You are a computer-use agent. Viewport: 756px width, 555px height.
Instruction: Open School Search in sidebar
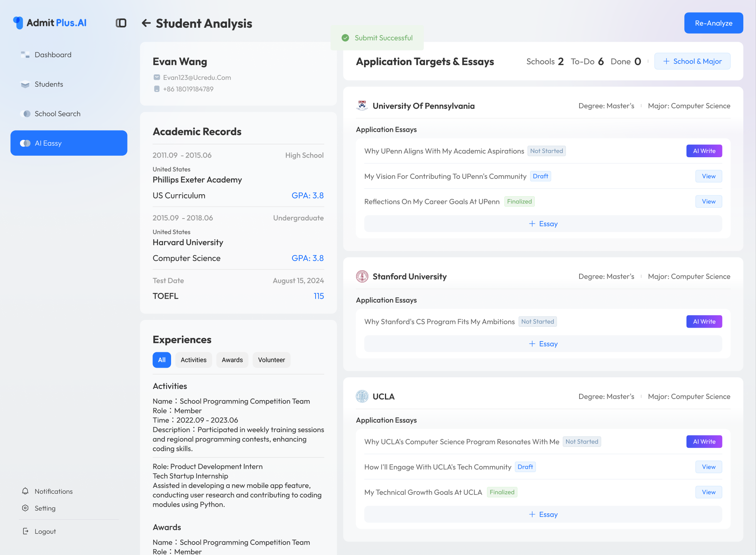[57, 114]
